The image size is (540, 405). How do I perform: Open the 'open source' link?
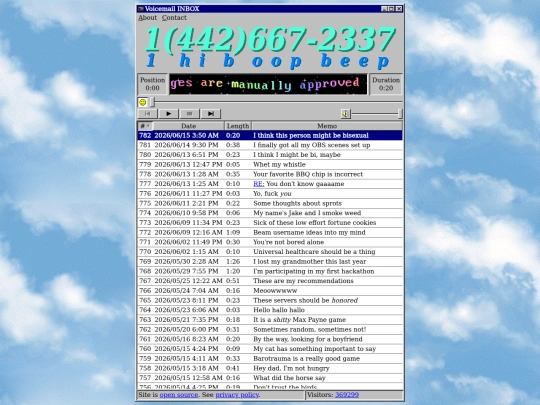click(179, 395)
